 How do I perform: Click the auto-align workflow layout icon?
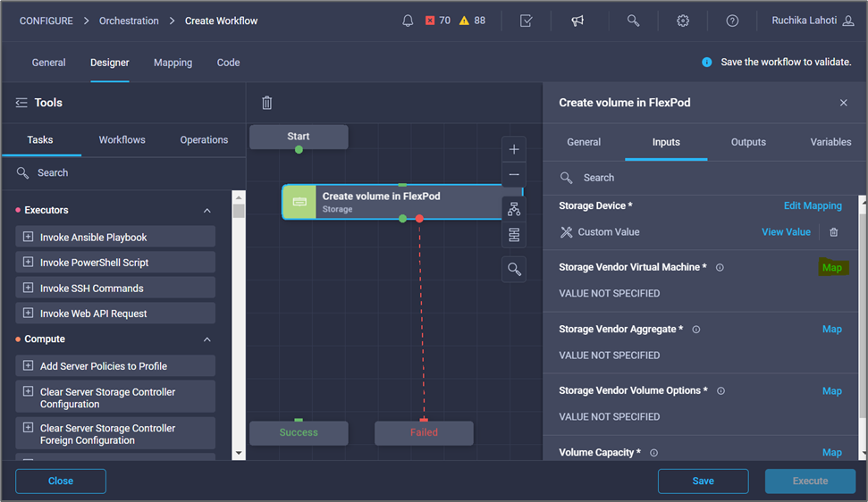click(x=514, y=209)
